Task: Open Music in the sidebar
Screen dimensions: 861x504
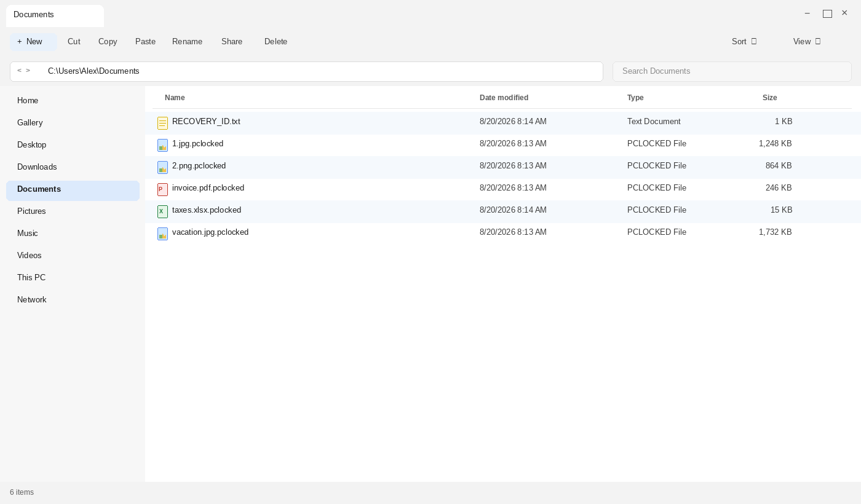Action: (73, 234)
